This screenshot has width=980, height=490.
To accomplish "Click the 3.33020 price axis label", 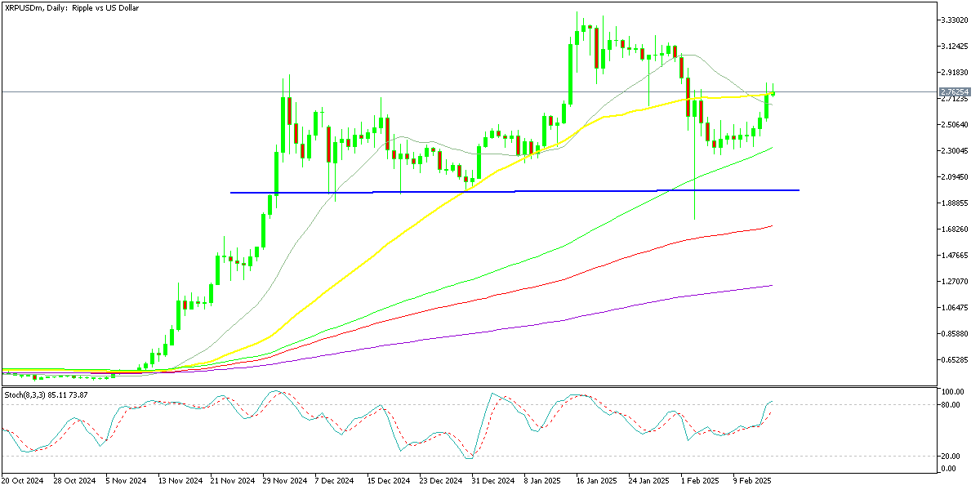I will coord(955,20).
